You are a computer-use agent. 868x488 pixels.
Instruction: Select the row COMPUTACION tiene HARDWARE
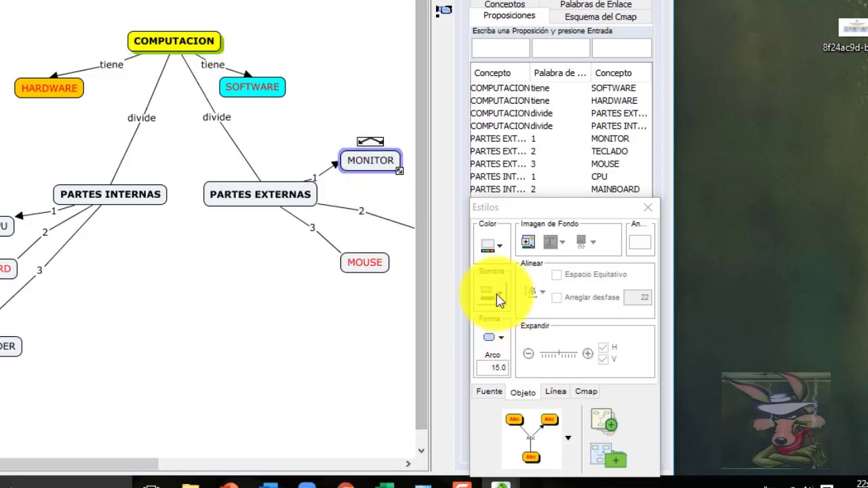[561, 100]
